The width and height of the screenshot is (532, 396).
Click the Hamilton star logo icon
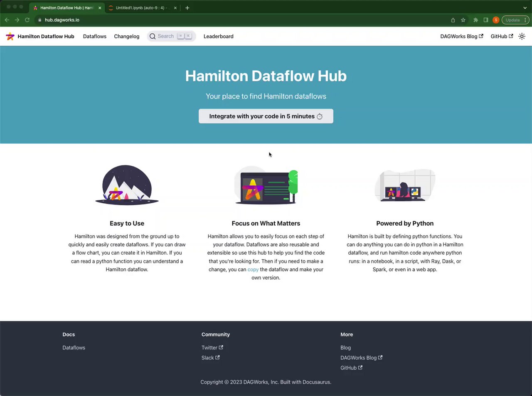pyautogui.click(x=10, y=37)
